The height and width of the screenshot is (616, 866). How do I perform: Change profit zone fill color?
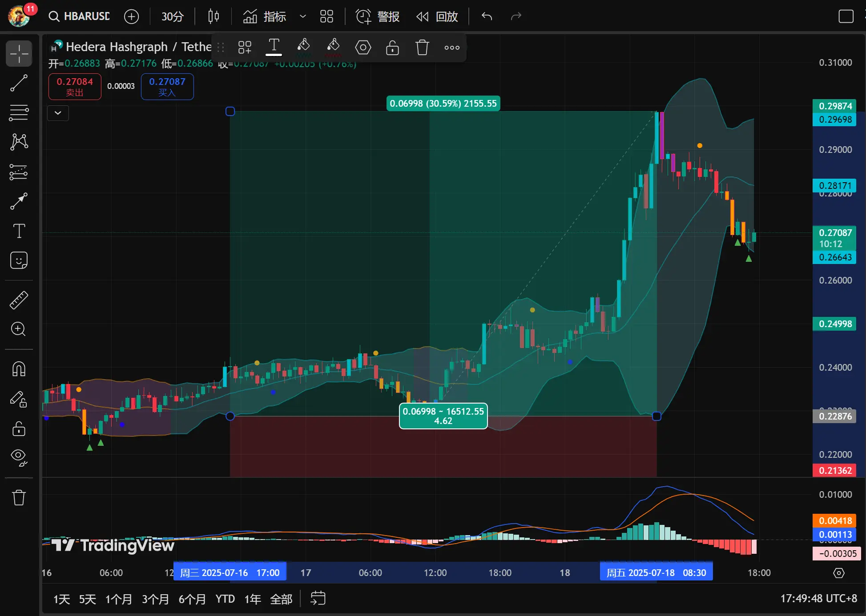303,47
